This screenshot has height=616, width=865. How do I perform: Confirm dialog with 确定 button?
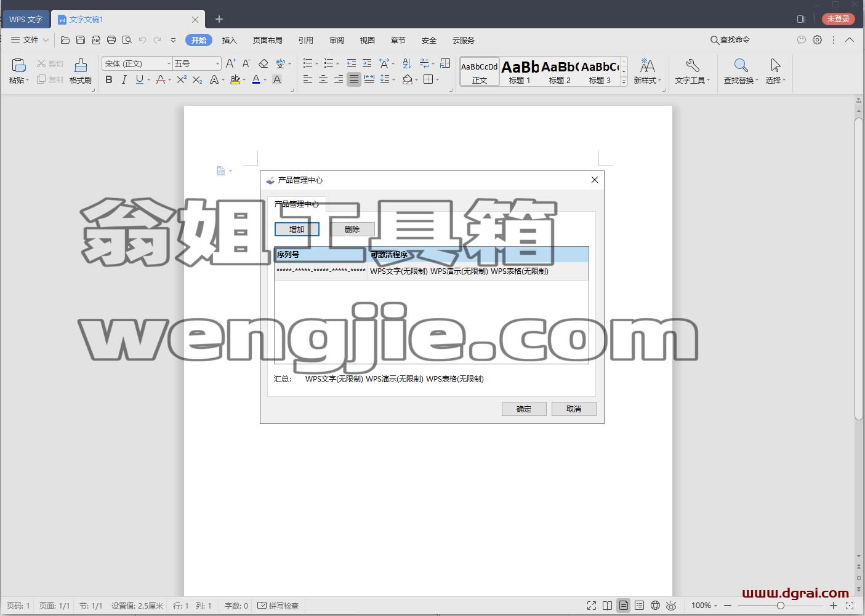pyautogui.click(x=524, y=409)
